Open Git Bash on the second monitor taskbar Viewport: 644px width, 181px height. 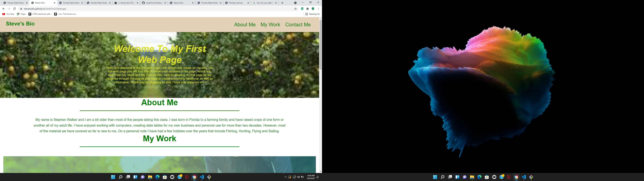(x=531, y=177)
